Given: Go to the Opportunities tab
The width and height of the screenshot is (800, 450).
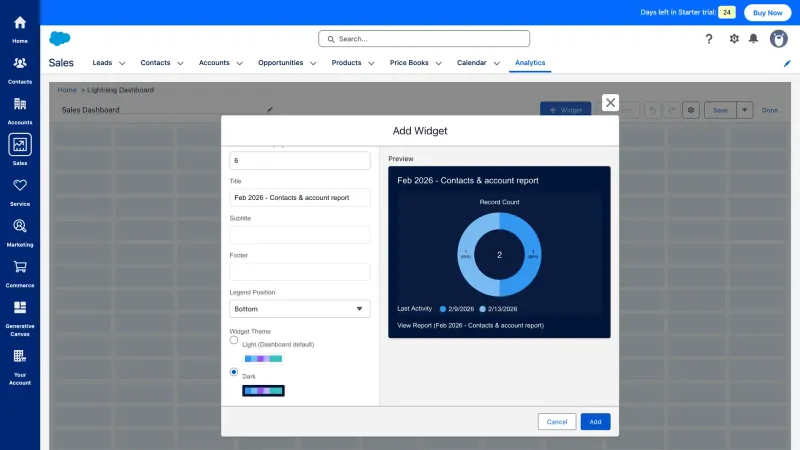Looking at the screenshot, I should tap(281, 63).
